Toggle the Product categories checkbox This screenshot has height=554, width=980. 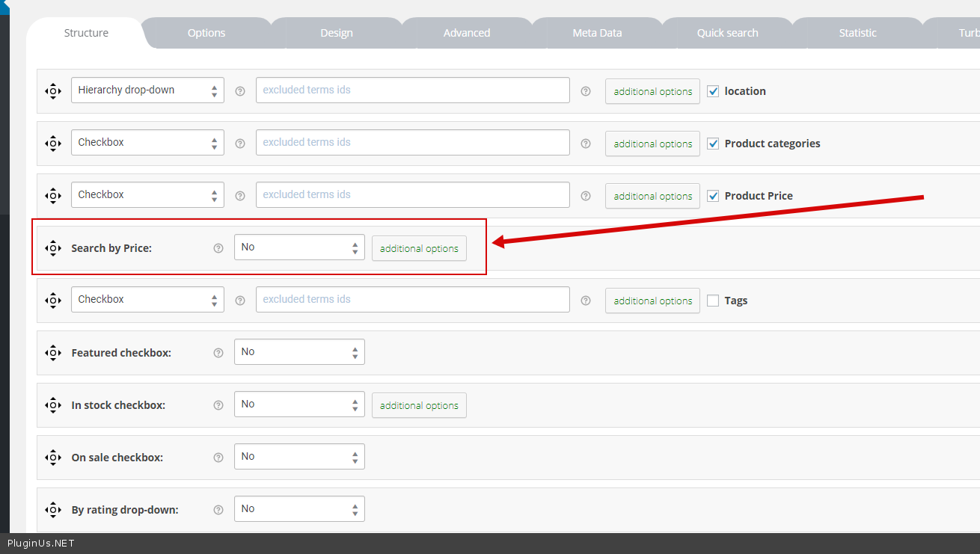coord(713,144)
